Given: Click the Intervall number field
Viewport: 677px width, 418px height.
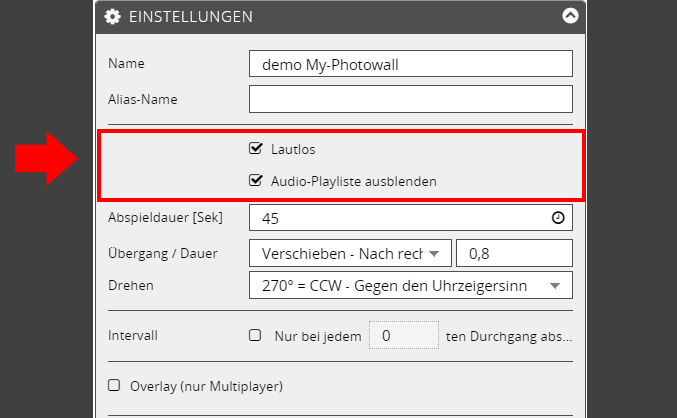Looking at the screenshot, I should pos(404,336).
